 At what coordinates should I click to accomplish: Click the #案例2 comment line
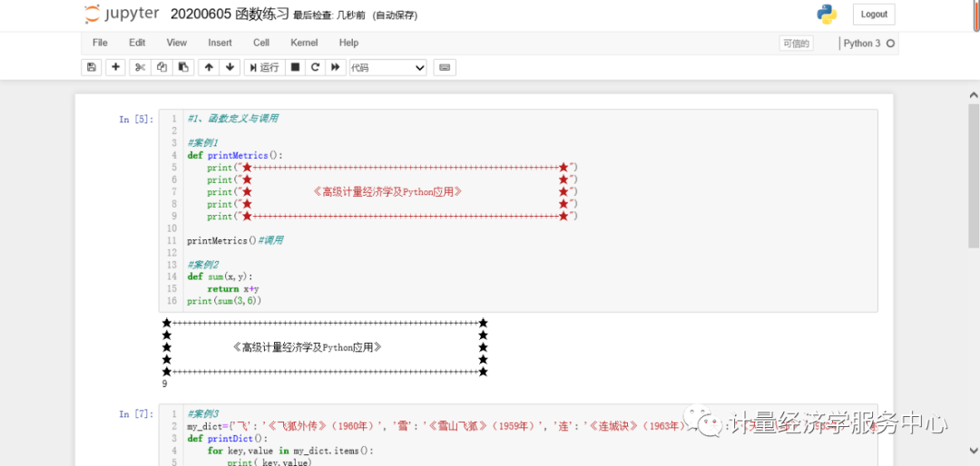(202, 265)
